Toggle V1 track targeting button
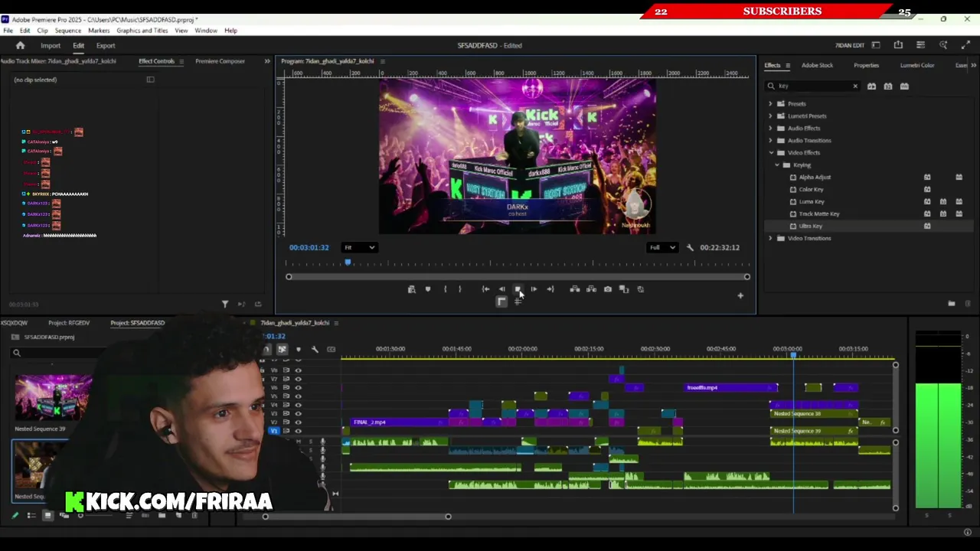Viewport: 980px width, 551px height. click(x=274, y=431)
